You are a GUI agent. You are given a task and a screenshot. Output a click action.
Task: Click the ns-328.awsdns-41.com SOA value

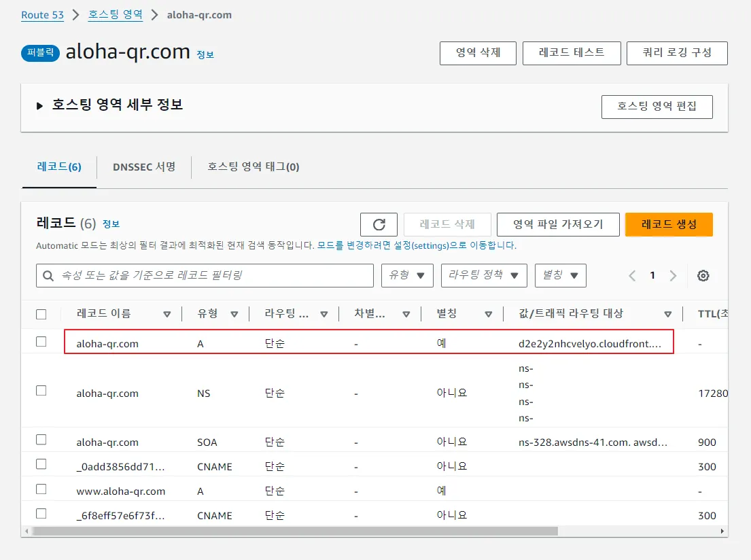pyautogui.click(x=593, y=442)
